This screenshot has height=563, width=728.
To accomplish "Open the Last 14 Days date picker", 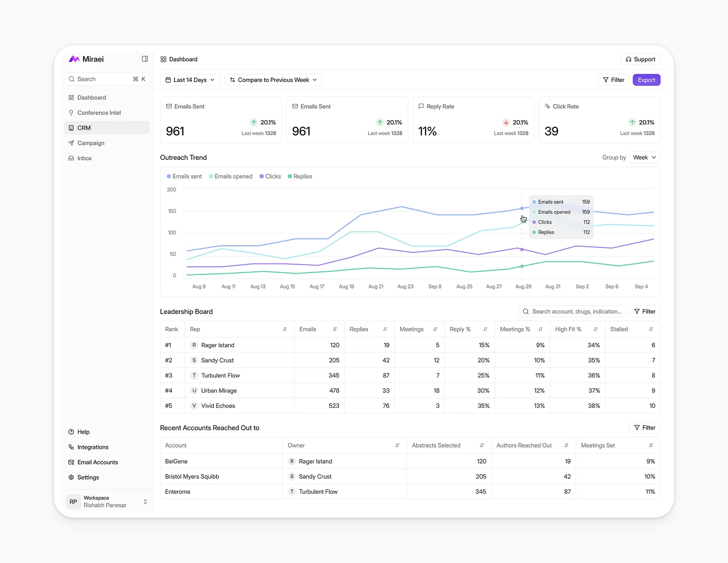I will (190, 80).
